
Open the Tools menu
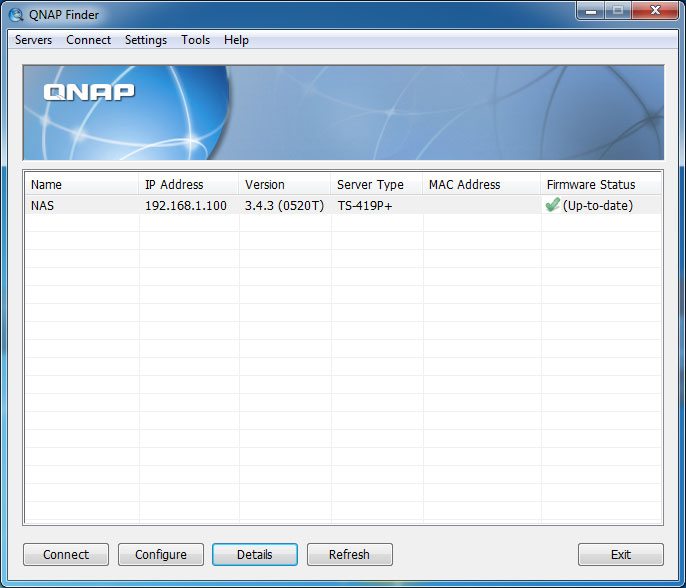[195, 40]
